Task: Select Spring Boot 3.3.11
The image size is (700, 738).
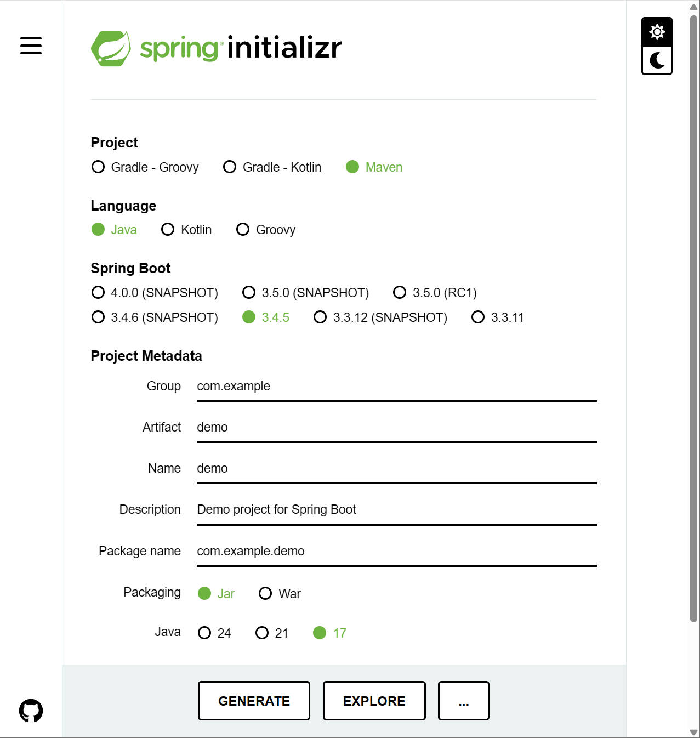Action: coord(498,317)
